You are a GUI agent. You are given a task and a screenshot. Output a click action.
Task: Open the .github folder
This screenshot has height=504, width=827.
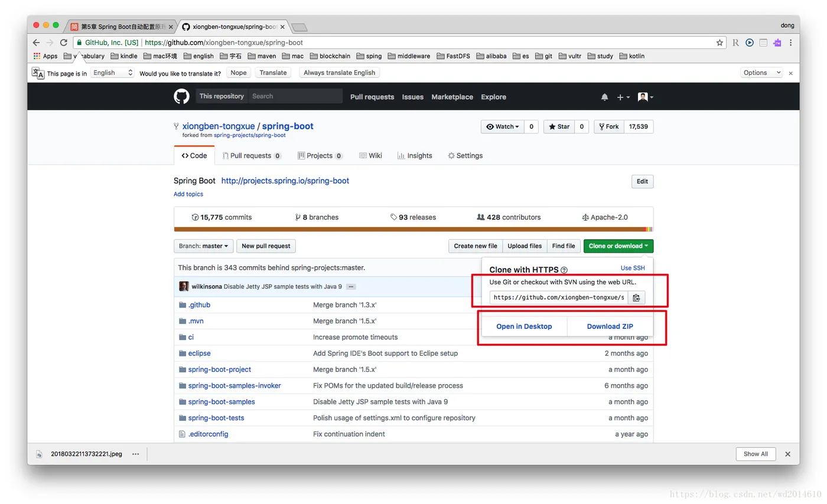coord(199,305)
